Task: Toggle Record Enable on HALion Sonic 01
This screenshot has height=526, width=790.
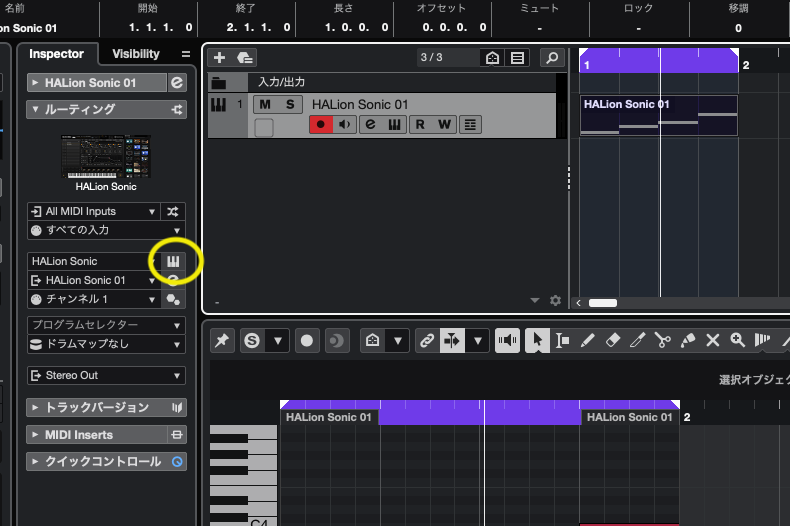Action: point(321,124)
